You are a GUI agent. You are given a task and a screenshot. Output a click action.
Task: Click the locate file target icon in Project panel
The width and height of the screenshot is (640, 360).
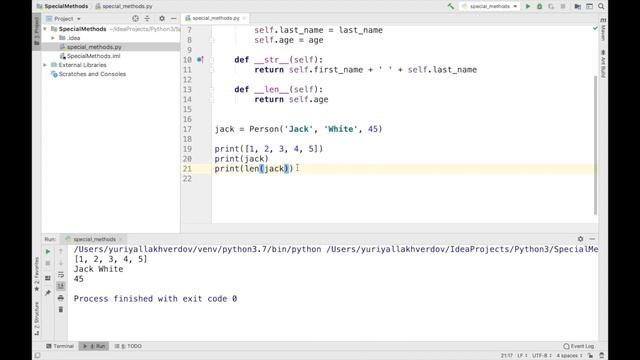pyautogui.click(x=136, y=18)
